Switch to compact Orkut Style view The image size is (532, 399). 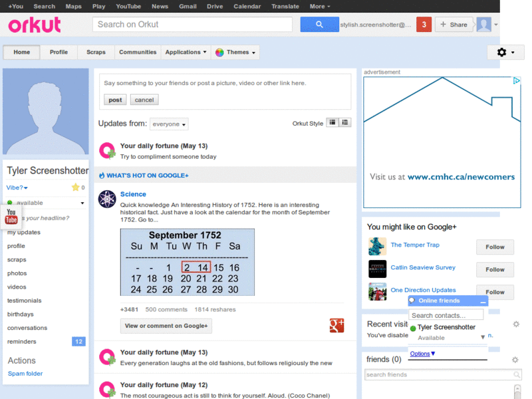(332, 122)
